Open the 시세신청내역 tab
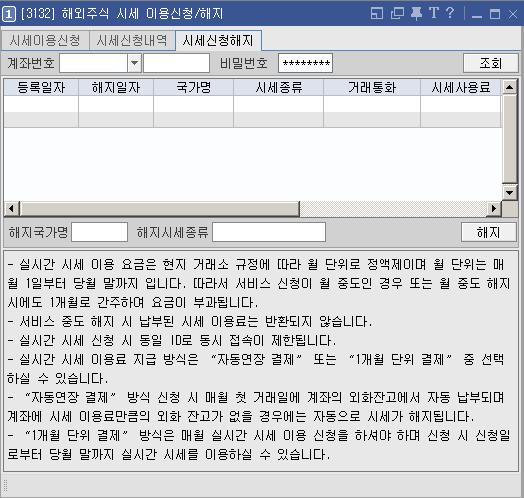The image size is (524, 498). tap(132, 40)
